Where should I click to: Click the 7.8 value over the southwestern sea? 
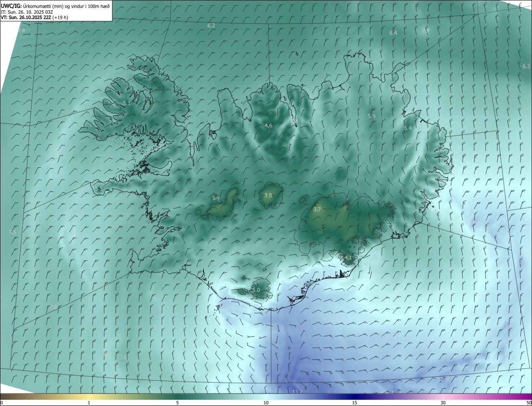pos(53,307)
